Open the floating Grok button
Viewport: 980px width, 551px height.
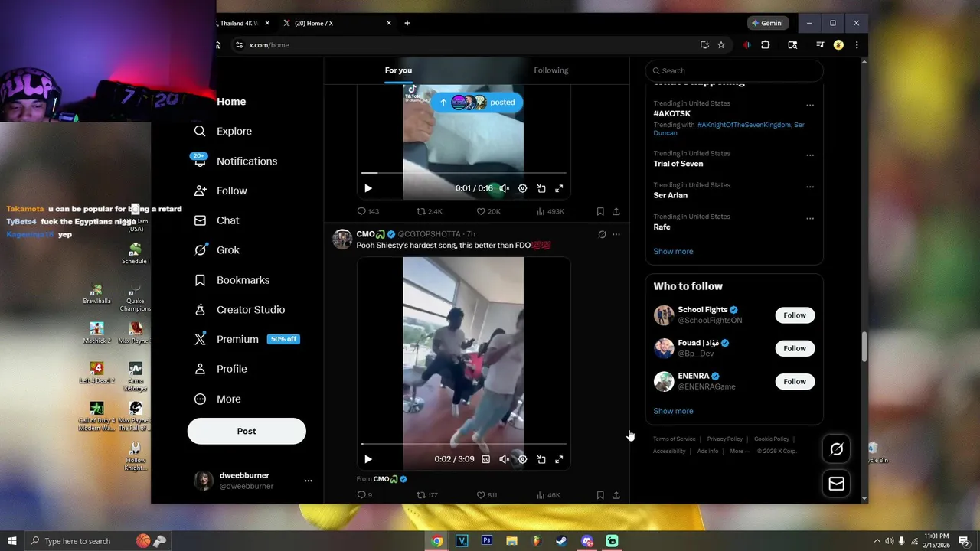click(x=836, y=449)
